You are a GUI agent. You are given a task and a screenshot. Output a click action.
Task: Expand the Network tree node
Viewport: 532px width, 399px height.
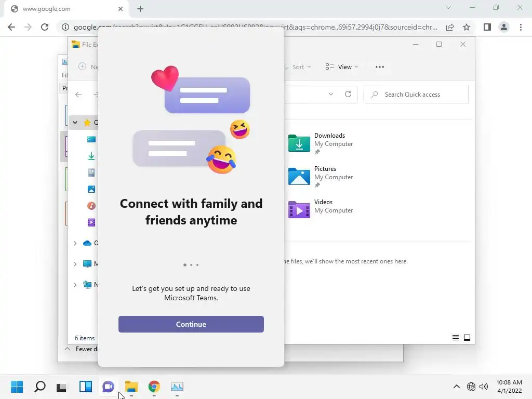pyautogui.click(x=75, y=285)
